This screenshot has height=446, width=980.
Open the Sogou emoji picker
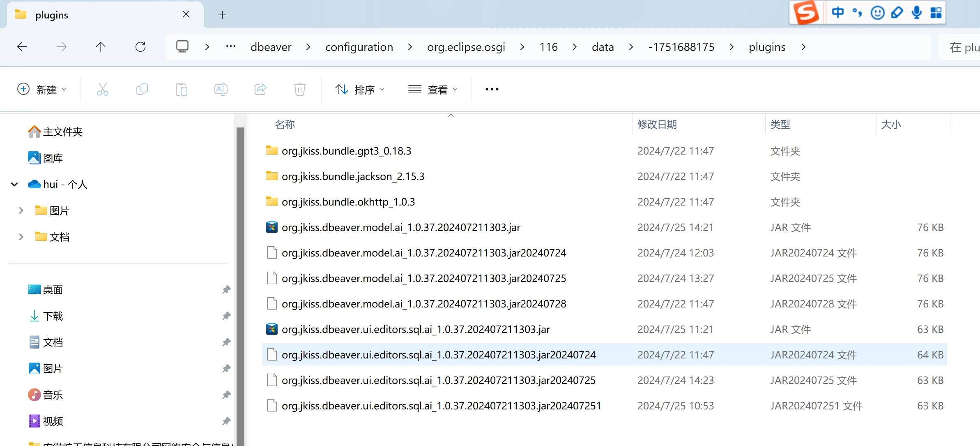[878, 12]
